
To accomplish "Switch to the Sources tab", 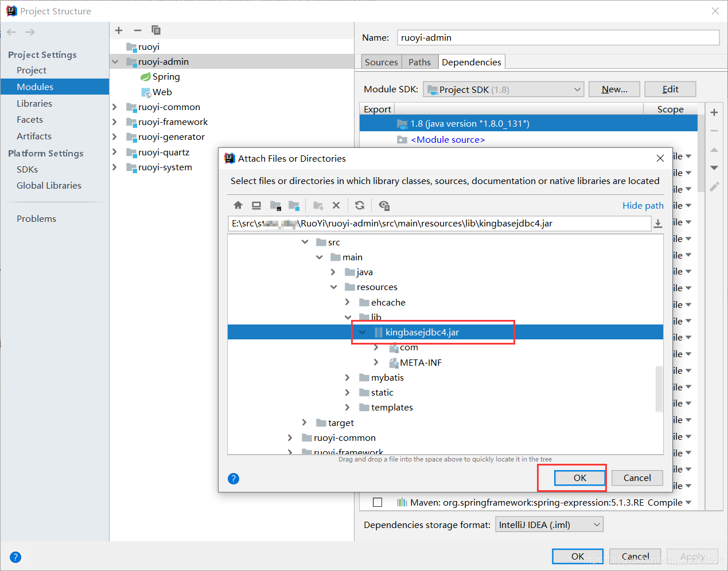I will pyautogui.click(x=381, y=62).
